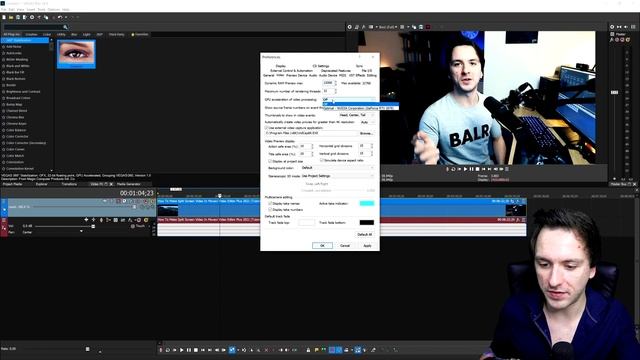Screen dimensions: 640x360
Task: Click Pause in the video preview window
Action: (471, 169)
